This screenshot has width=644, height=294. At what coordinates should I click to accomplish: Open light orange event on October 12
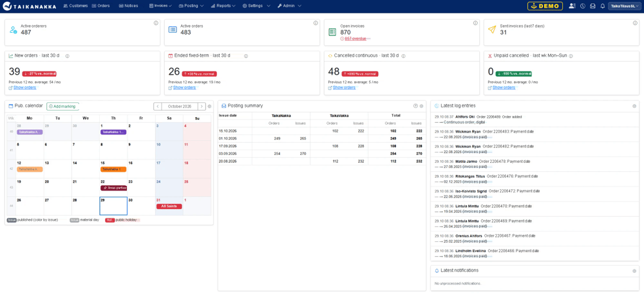click(30, 169)
